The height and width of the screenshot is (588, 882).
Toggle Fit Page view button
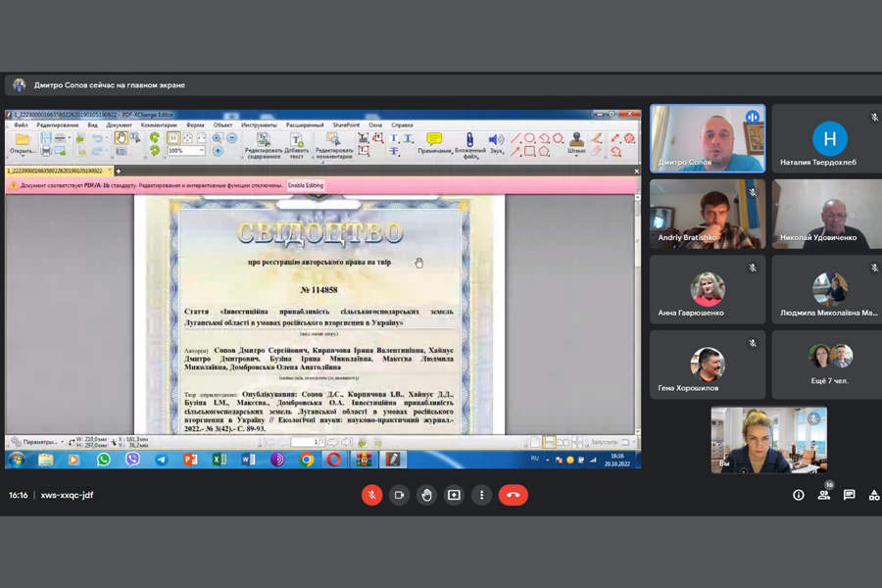click(x=187, y=138)
